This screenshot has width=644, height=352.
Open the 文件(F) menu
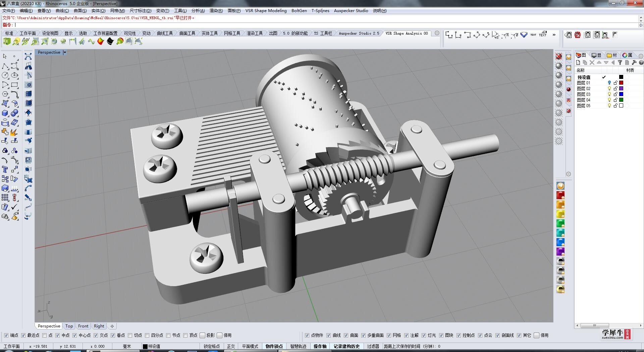click(9, 11)
